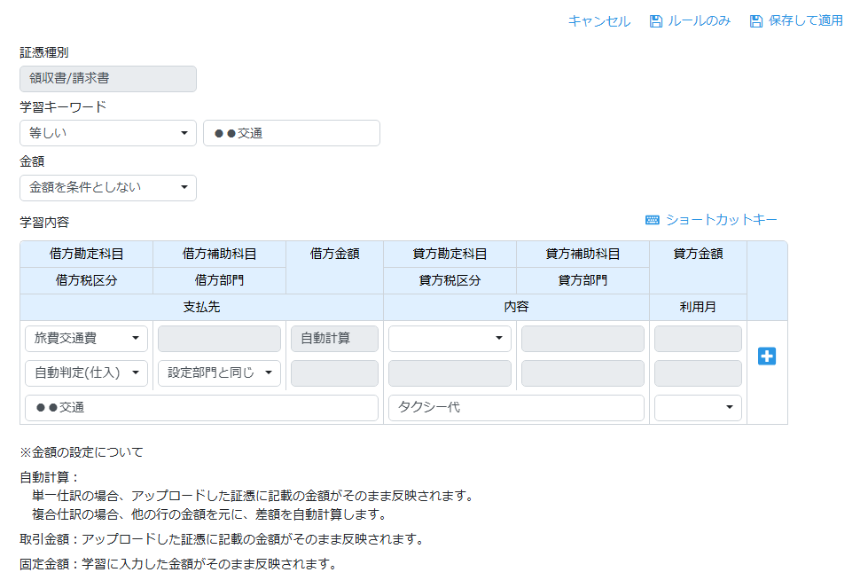868x588 pixels.
Task: Expand the 設定部門と同じ department dropdown
Action: click(219, 373)
